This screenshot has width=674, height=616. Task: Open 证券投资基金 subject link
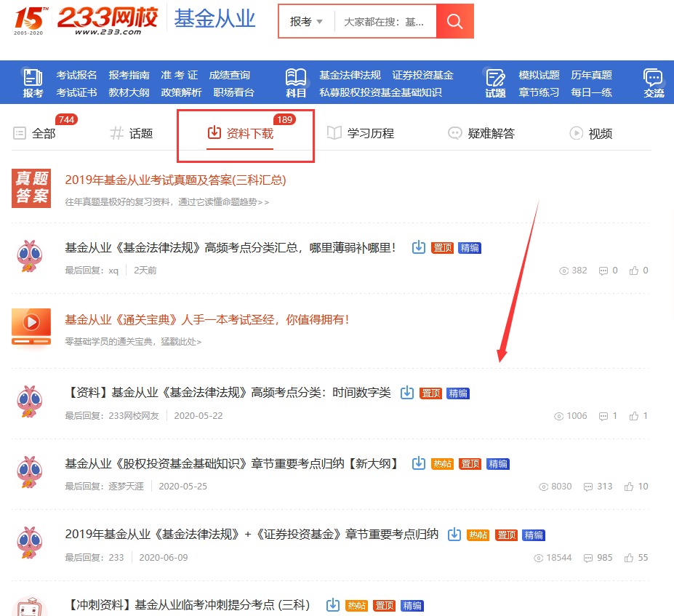click(x=423, y=75)
